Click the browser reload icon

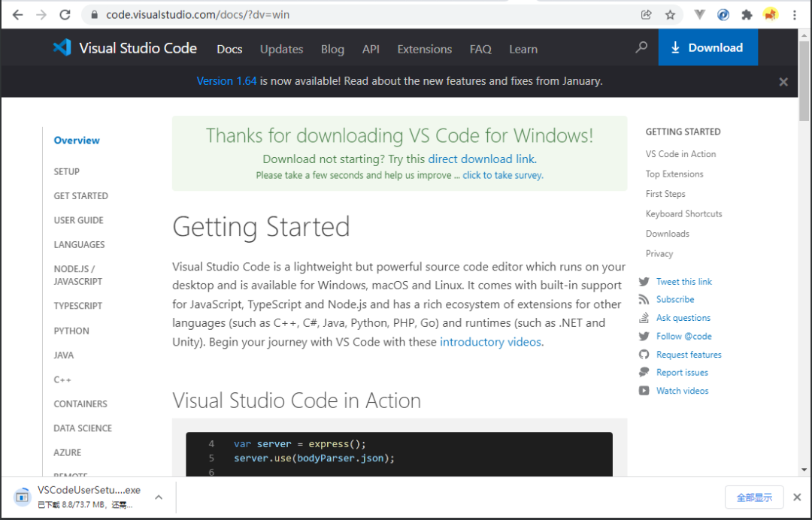point(65,14)
